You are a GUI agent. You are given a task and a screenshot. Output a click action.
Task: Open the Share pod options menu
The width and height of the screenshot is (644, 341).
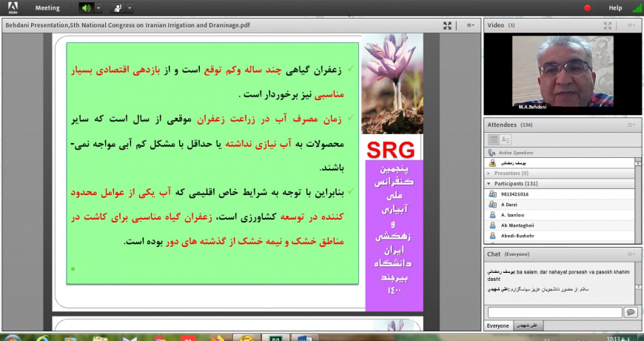pyautogui.click(x=471, y=25)
